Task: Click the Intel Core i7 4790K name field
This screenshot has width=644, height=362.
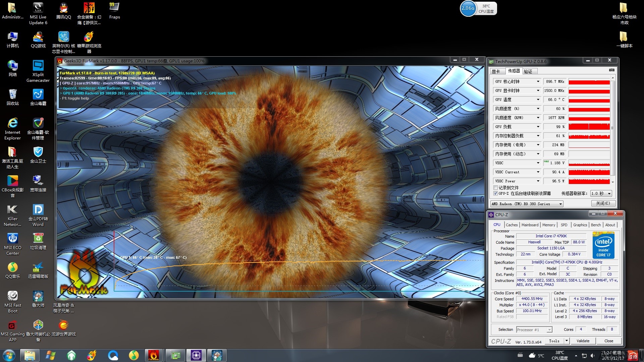Action: coord(551,236)
